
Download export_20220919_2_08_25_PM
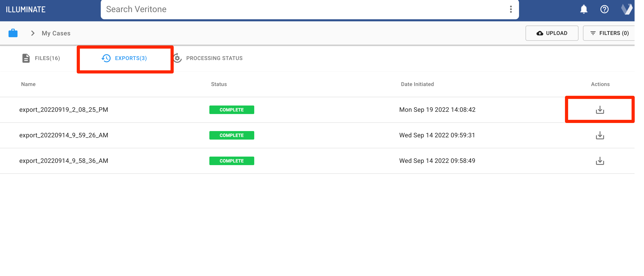point(600,110)
